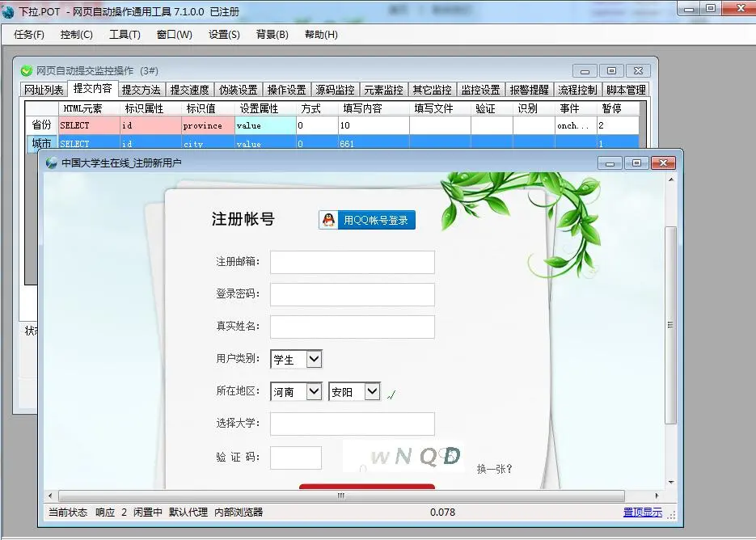Click the 换一张? captcha refresh link
The height and width of the screenshot is (540, 756).
[x=494, y=469]
